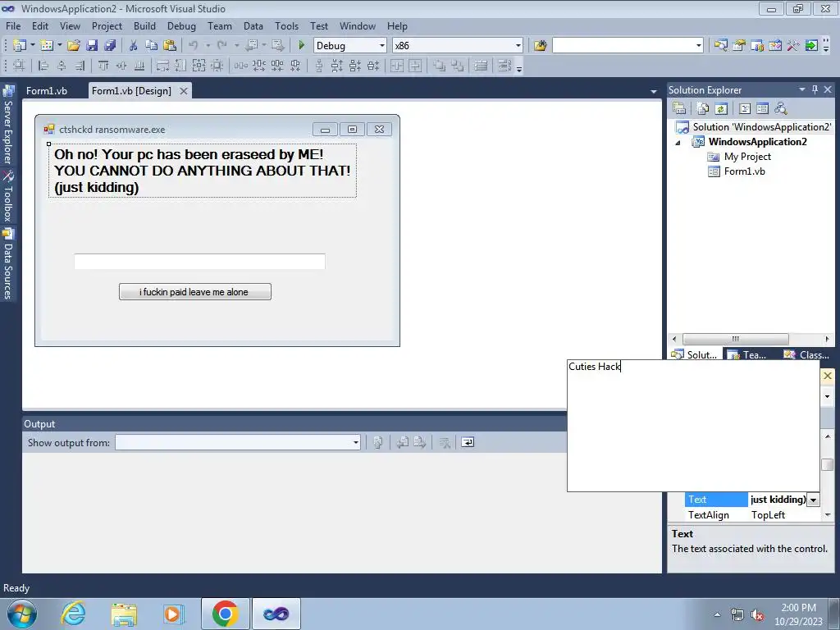The width and height of the screenshot is (840, 630).
Task: Open Google Chrome from the taskbar
Action: (225, 614)
